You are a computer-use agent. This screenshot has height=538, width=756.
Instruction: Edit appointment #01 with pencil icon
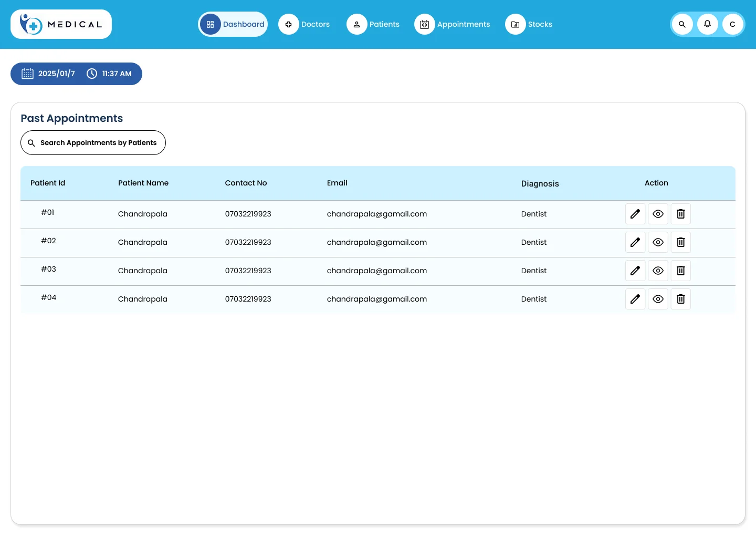(x=635, y=214)
